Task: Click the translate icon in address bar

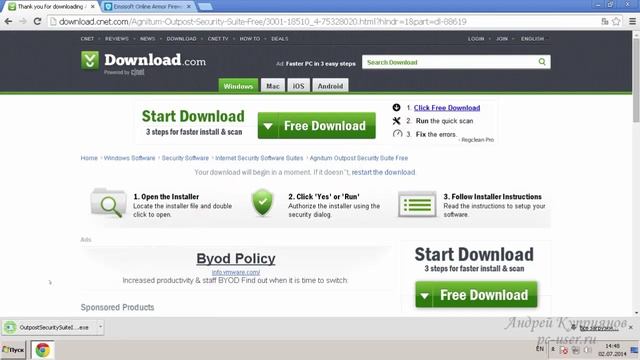Action: [605, 21]
